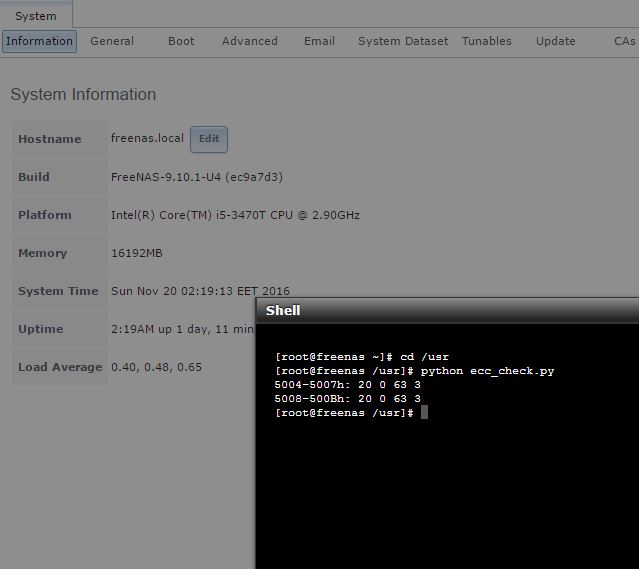639x569 pixels.
Task: Open the CAs tab
Action: (x=625, y=41)
